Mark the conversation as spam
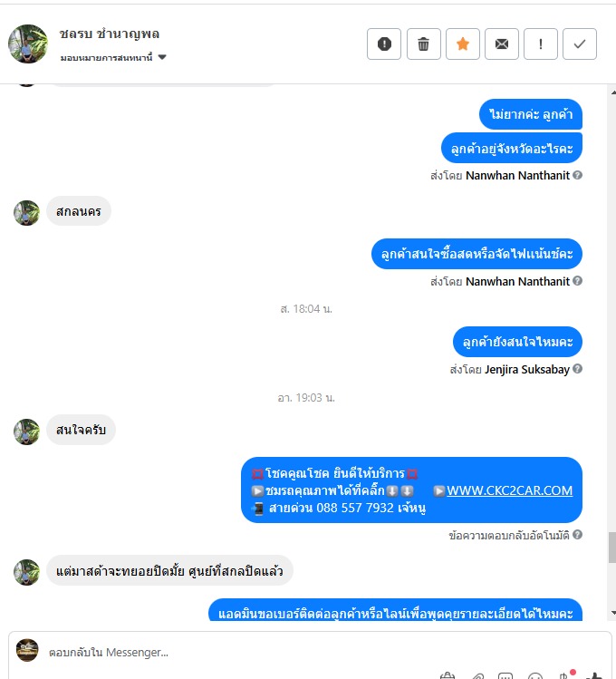The height and width of the screenshot is (679, 616). click(x=384, y=44)
